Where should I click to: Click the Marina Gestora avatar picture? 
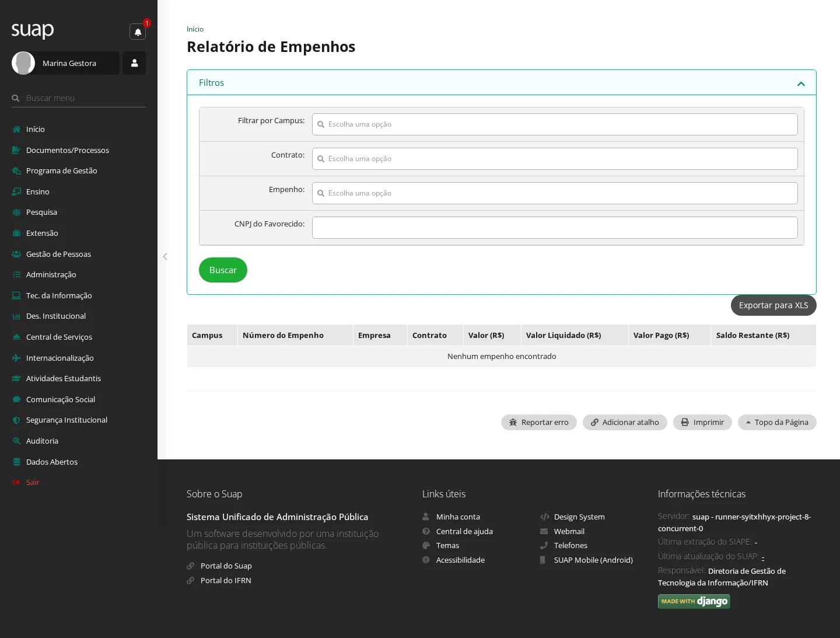[23, 63]
